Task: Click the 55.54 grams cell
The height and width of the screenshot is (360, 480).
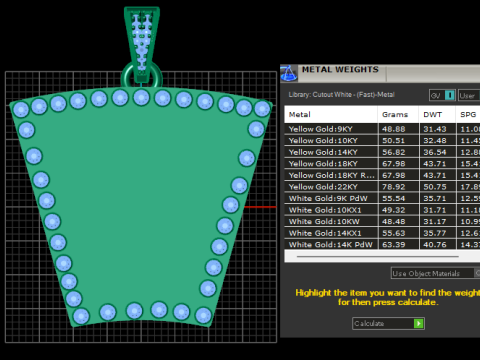Action: (x=398, y=198)
